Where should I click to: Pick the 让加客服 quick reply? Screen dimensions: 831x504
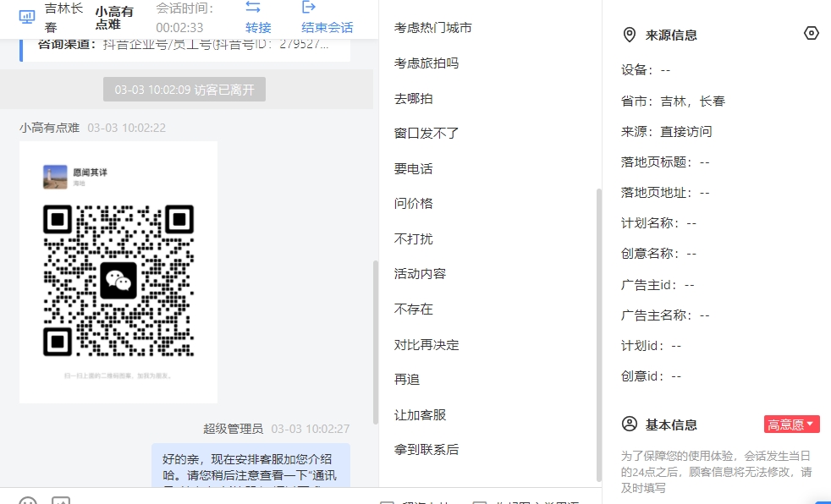420,415
